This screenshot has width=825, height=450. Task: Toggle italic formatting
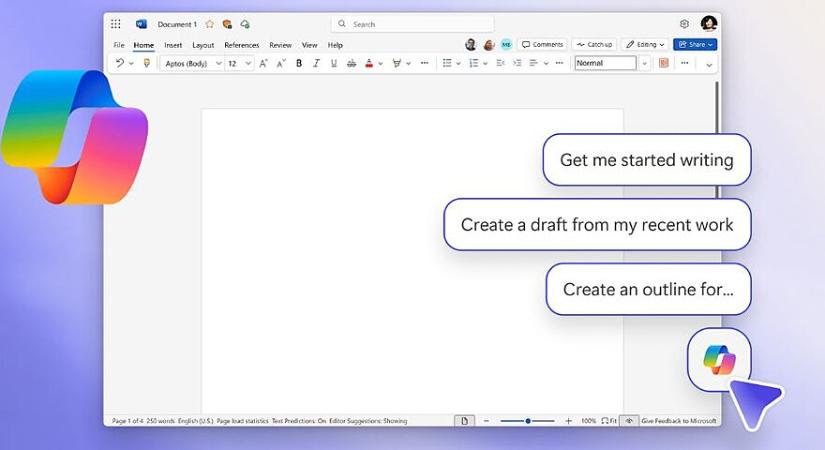point(316,63)
